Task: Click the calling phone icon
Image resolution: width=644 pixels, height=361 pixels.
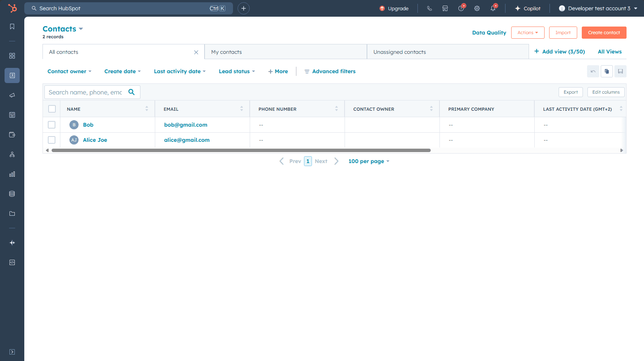Action: click(x=429, y=8)
